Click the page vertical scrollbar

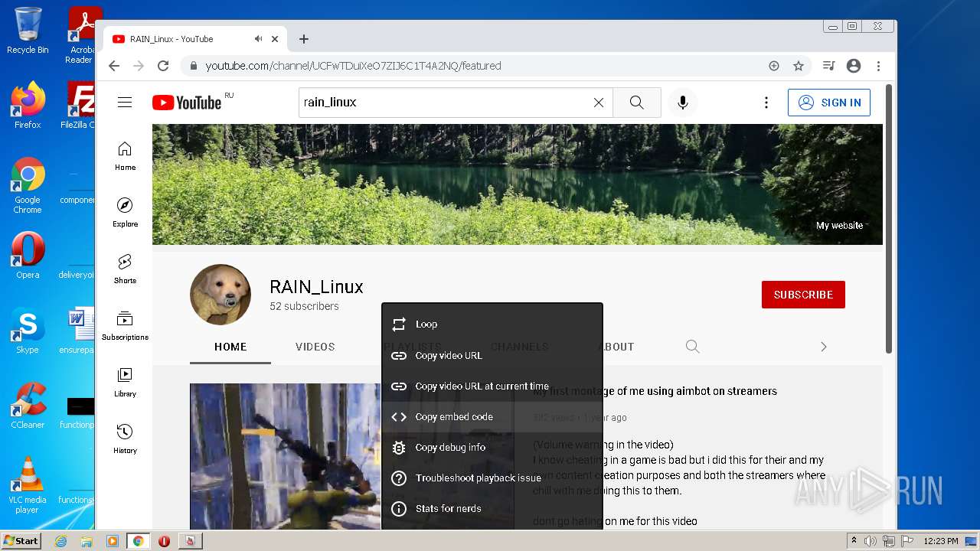point(888,218)
